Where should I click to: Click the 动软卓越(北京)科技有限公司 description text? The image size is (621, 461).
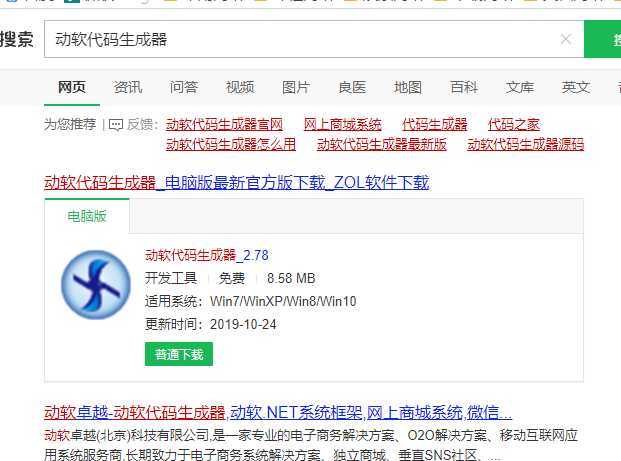pos(310,446)
